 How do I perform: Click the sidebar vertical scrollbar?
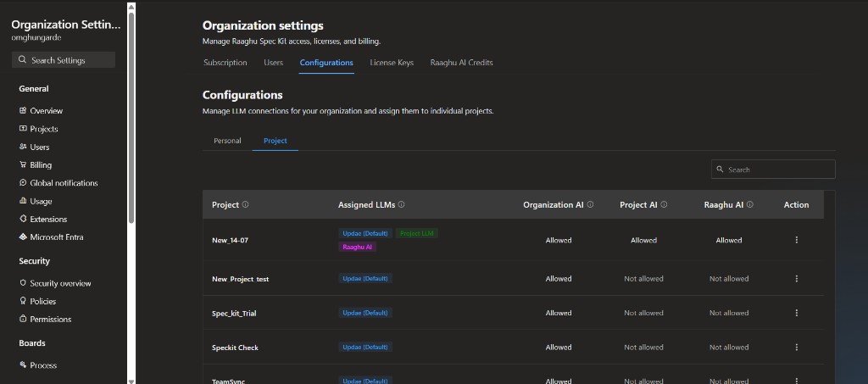[x=131, y=117]
